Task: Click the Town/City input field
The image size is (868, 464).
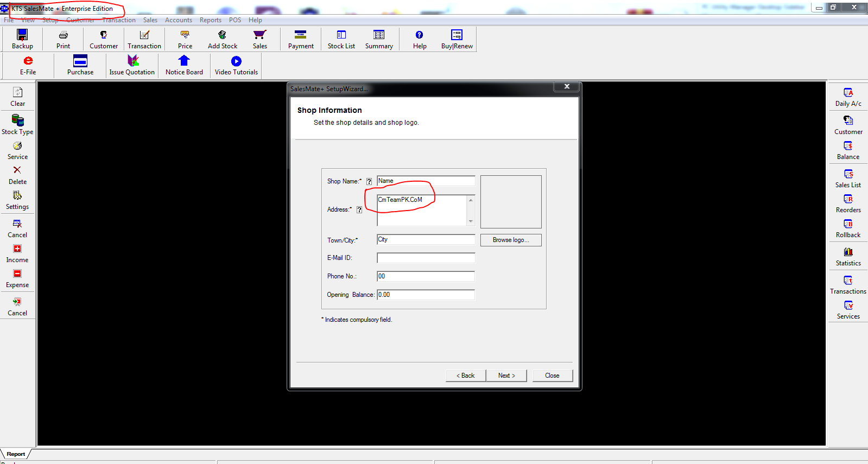Action: pyautogui.click(x=426, y=239)
